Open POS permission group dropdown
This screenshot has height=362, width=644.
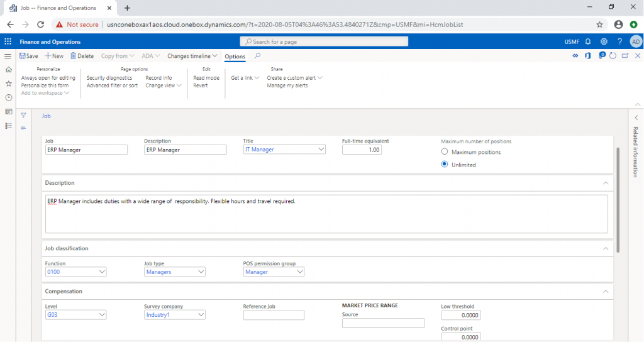(300, 271)
